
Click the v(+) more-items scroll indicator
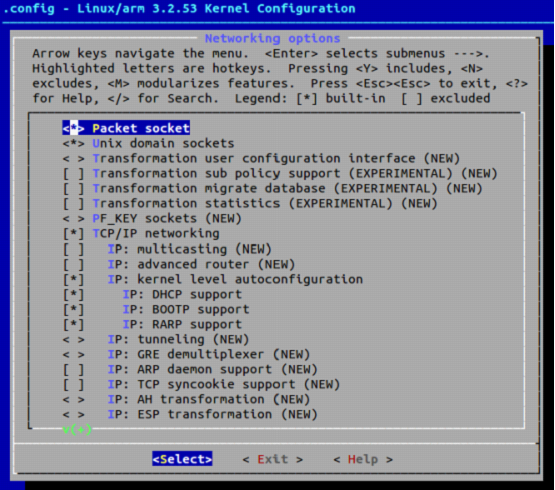[x=77, y=430]
